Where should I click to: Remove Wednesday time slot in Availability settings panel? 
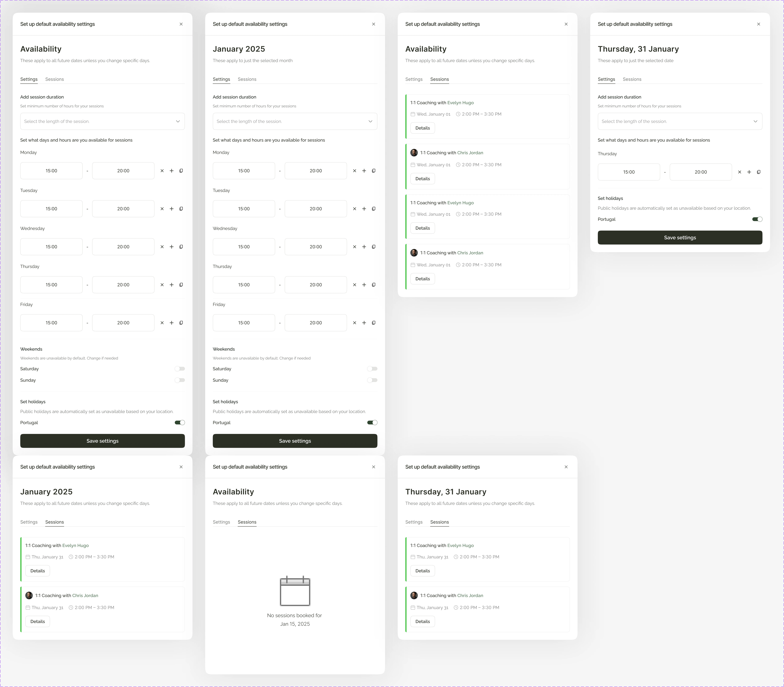pyautogui.click(x=162, y=247)
